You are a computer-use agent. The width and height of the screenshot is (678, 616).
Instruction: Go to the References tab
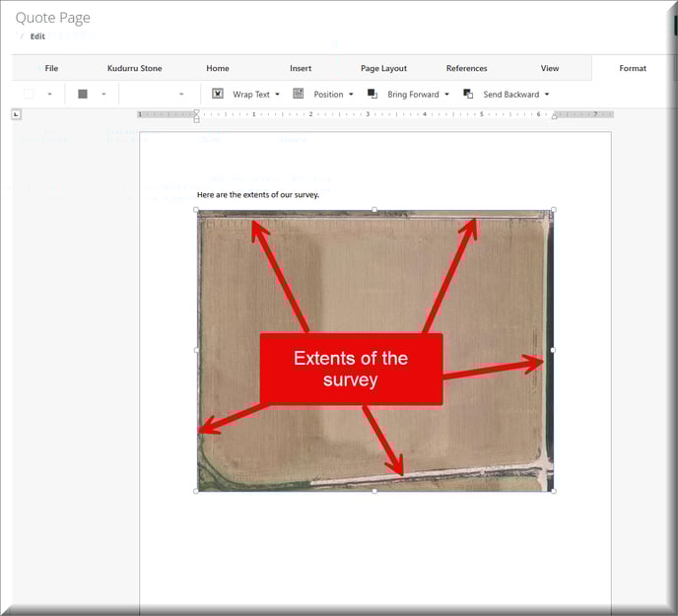pyautogui.click(x=466, y=68)
